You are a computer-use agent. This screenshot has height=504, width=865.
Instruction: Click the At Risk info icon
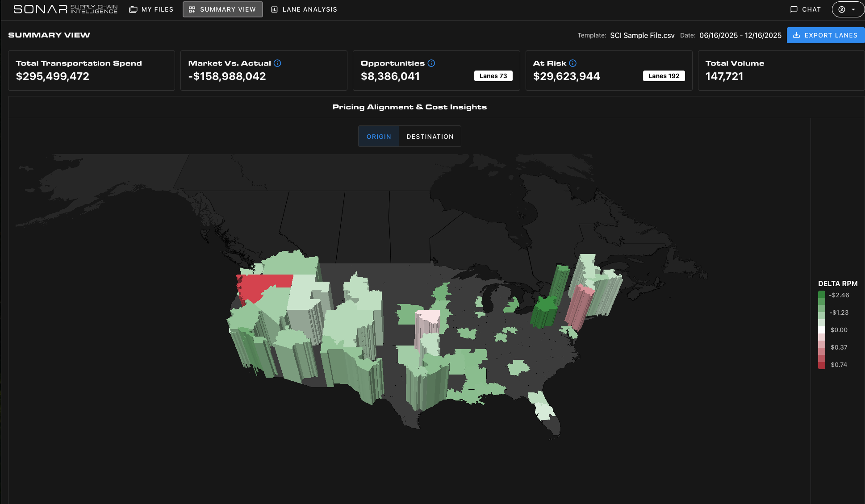[x=573, y=63]
